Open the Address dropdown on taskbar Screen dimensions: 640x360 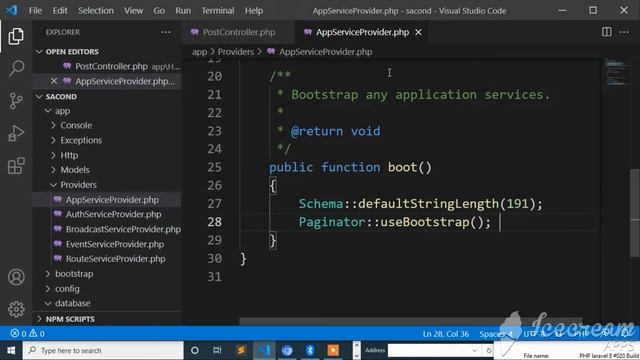point(474,351)
